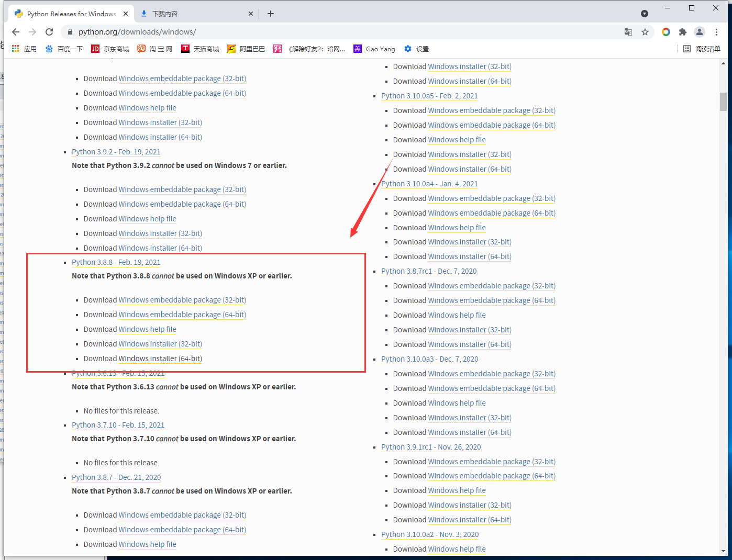Open the Python 3.8.8 - Feb. 19, 2021 link
Viewport: 732px width, 560px height.
pos(116,262)
